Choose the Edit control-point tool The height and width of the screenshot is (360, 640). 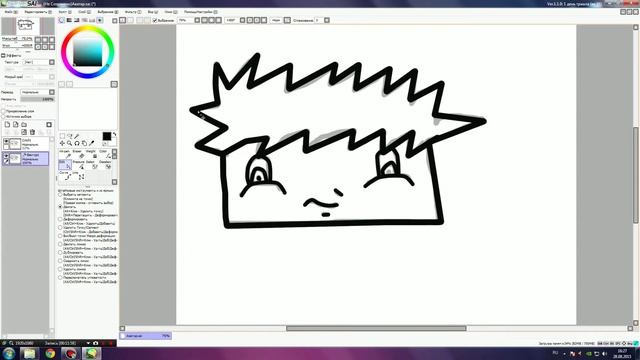(65, 164)
